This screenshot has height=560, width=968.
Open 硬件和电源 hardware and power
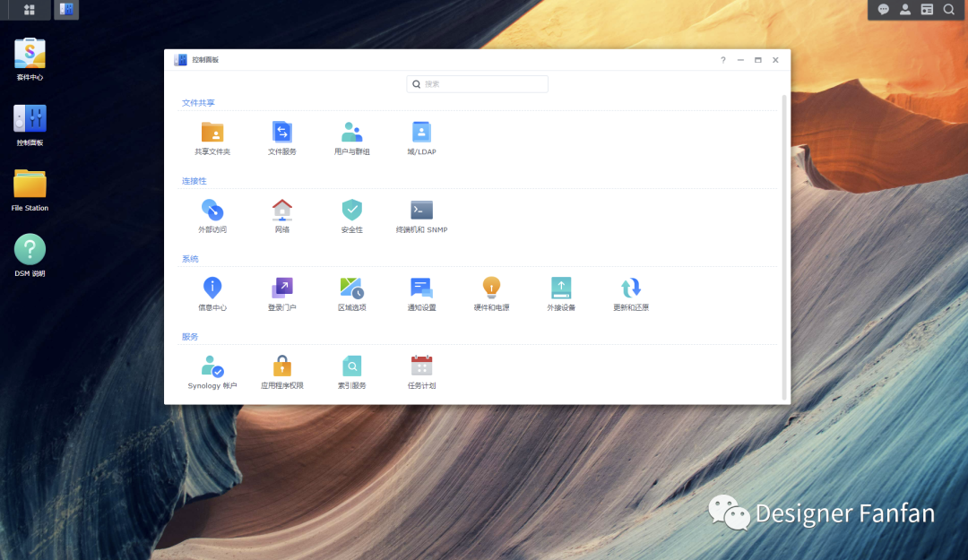tap(491, 288)
